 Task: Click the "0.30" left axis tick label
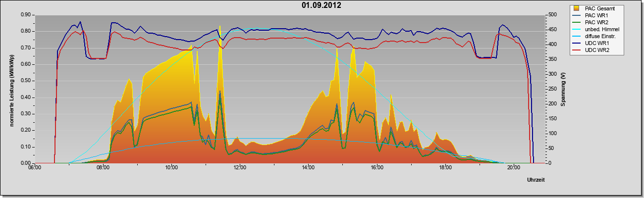click(x=26, y=114)
